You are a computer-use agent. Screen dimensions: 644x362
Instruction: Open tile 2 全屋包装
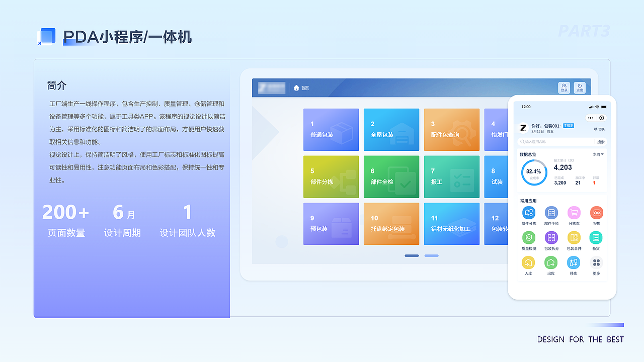391,130
